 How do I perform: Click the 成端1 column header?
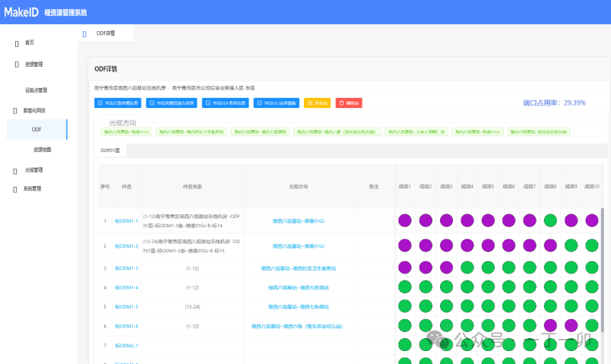point(405,187)
